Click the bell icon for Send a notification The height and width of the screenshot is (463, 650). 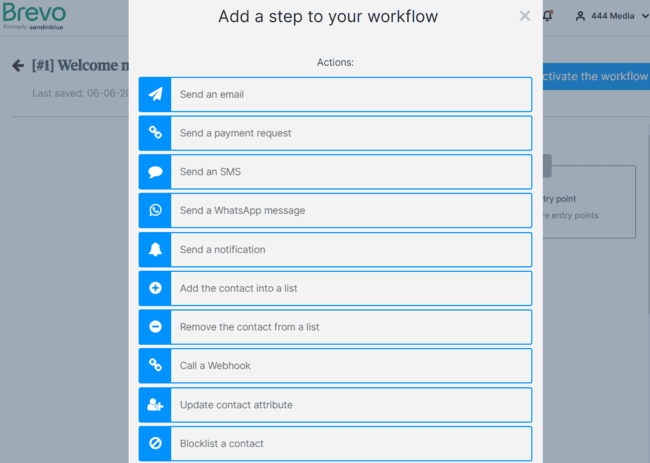(155, 250)
